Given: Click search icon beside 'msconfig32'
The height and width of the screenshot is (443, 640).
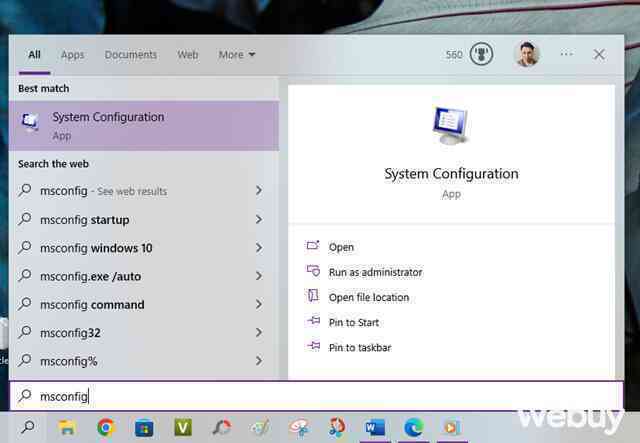Looking at the screenshot, I should tap(24, 332).
